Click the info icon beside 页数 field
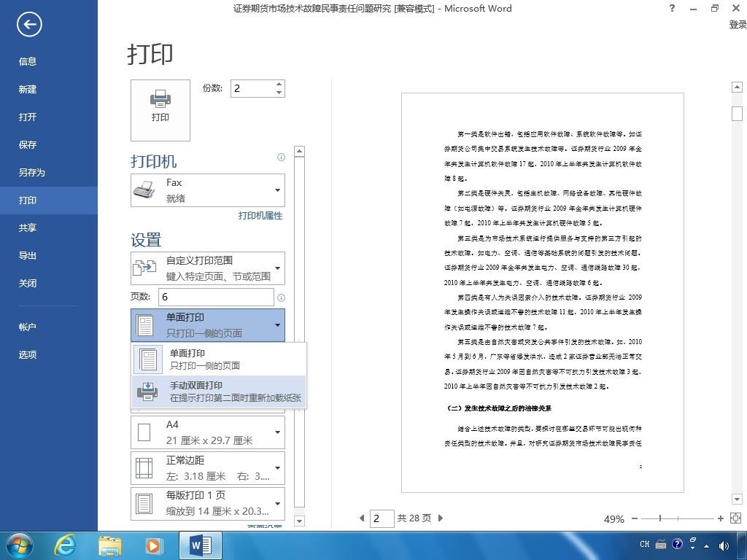This screenshot has height=560, width=747. (x=281, y=297)
